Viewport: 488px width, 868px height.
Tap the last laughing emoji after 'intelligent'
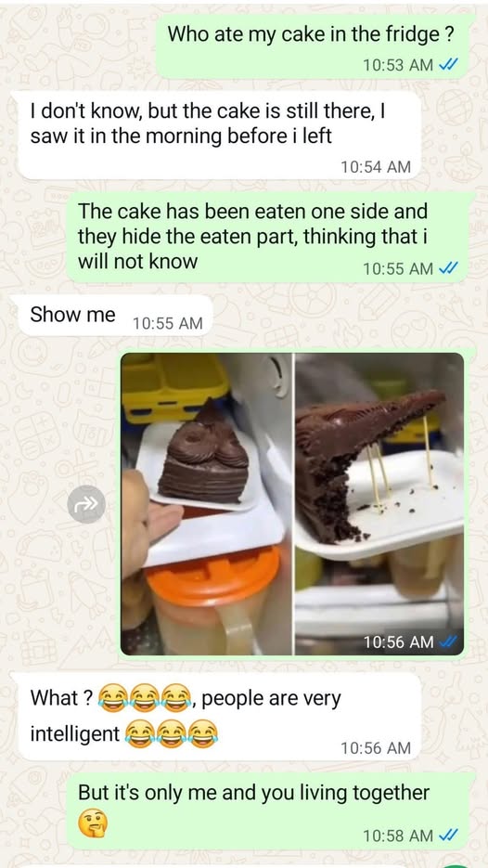click(x=203, y=733)
